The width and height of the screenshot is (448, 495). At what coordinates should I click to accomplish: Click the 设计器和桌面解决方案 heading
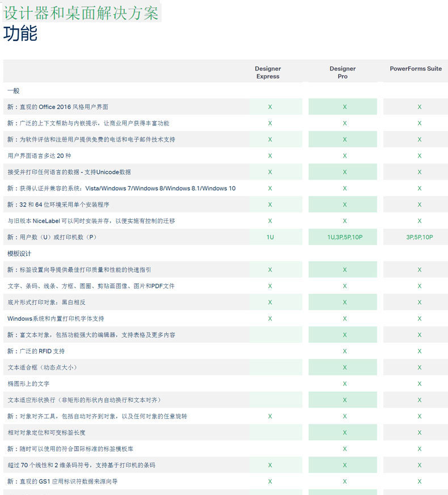click(81, 13)
